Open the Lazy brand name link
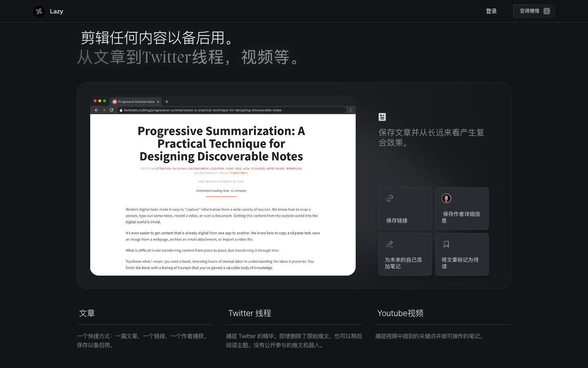This screenshot has width=588, height=368. [x=56, y=11]
